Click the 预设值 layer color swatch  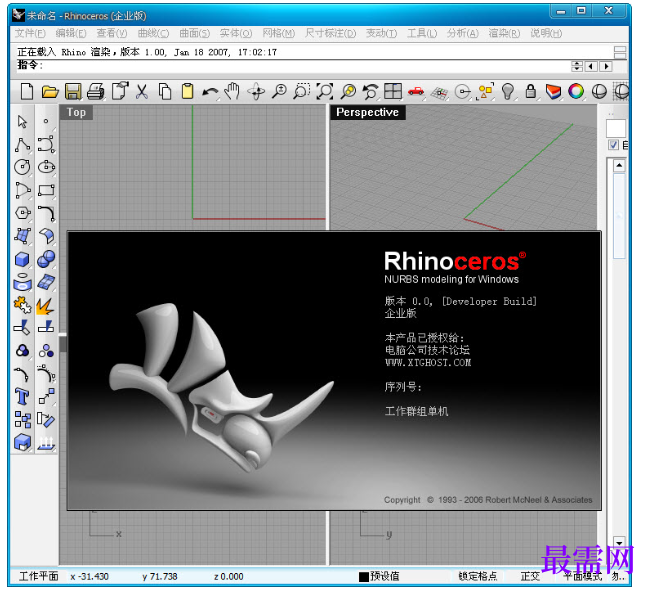pyautogui.click(x=364, y=577)
